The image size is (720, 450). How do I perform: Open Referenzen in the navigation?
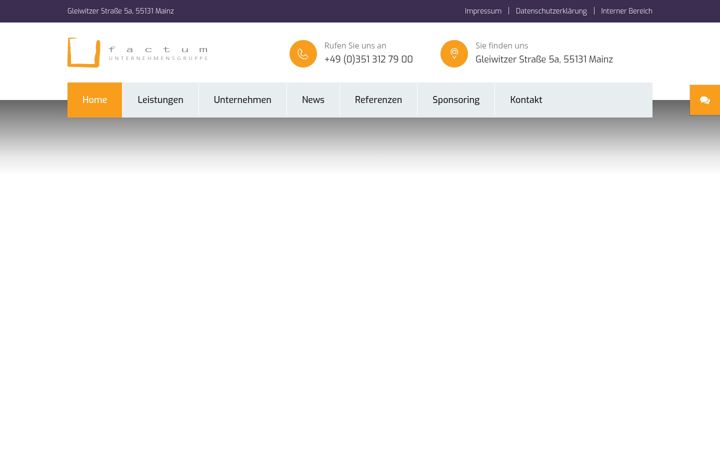pos(378,100)
